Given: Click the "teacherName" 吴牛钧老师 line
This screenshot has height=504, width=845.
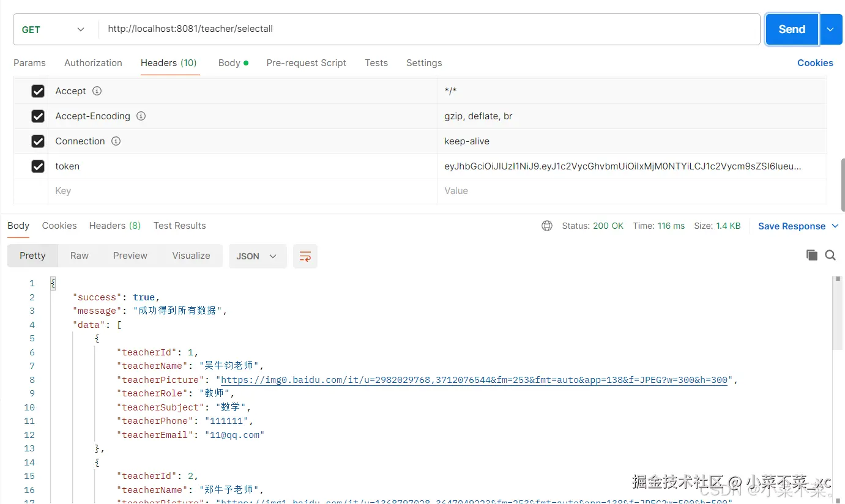Looking at the screenshot, I should tap(190, 366).
